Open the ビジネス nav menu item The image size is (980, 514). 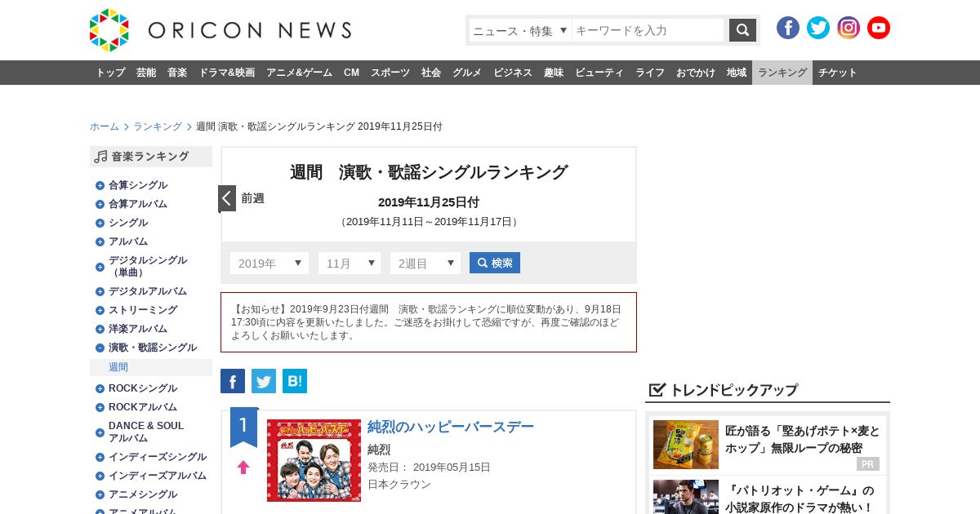[x=513, y=73]
